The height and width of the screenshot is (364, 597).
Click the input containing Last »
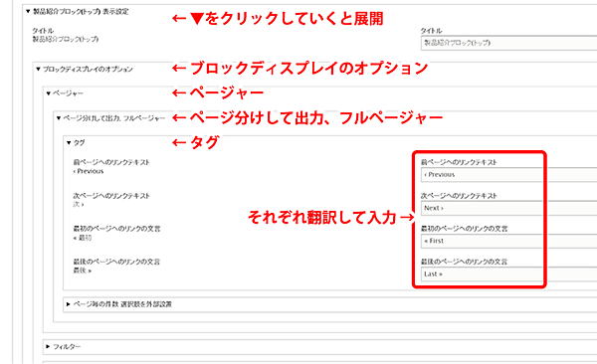(508, 274)
